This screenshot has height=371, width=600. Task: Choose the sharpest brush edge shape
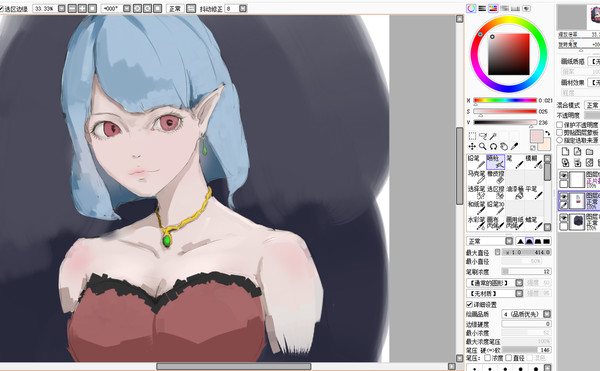click(x=520, y=241)
